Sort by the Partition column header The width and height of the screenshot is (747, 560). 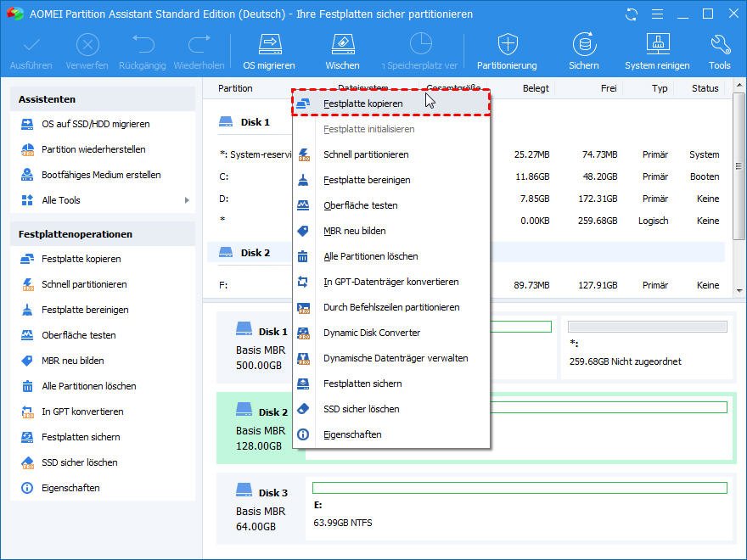(235, 88)
